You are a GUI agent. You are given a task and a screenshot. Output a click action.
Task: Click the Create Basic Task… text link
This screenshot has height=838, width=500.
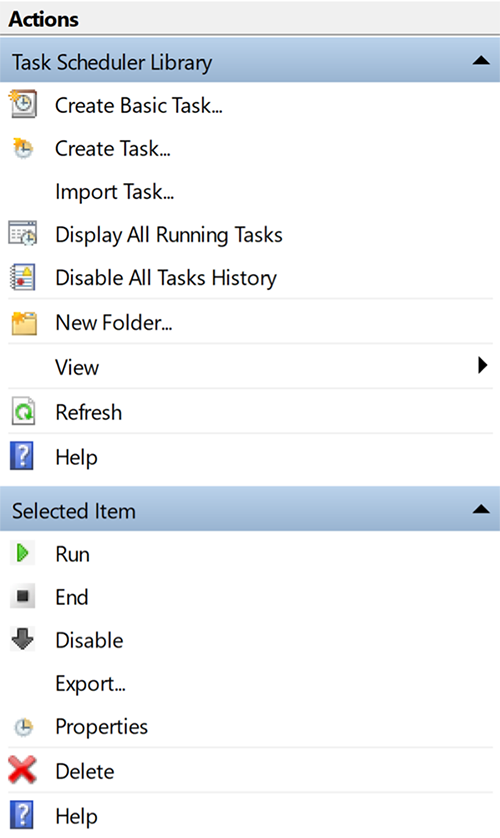[x=139, y=105]
